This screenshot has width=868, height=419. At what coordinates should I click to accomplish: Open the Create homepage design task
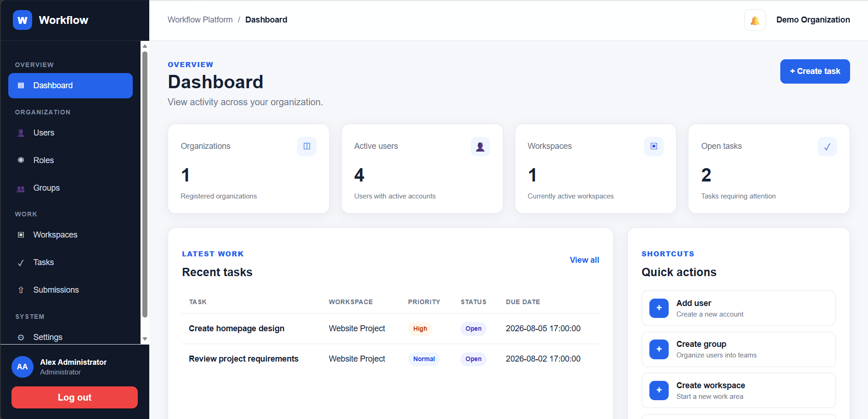pos(237,328)
